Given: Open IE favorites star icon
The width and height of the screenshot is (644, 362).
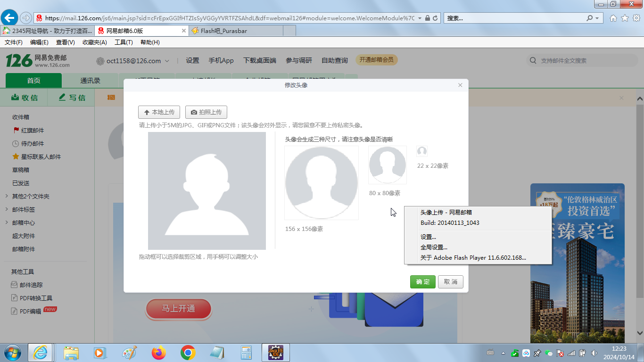Looking at the screenshot, I should [625, 18].
